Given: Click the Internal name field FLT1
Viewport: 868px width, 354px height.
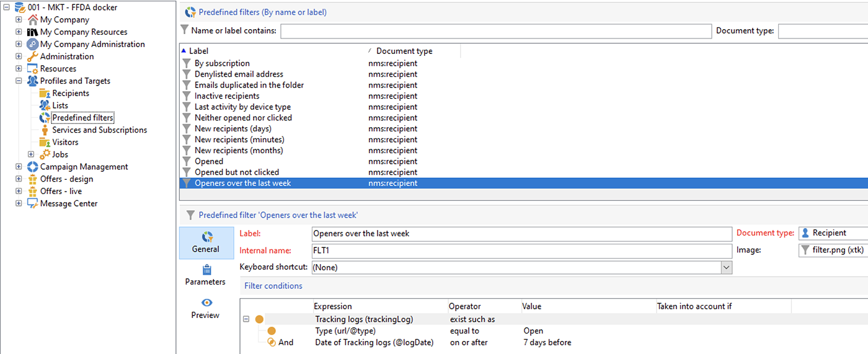Looking at the screenshot, I should pos(521,251).
